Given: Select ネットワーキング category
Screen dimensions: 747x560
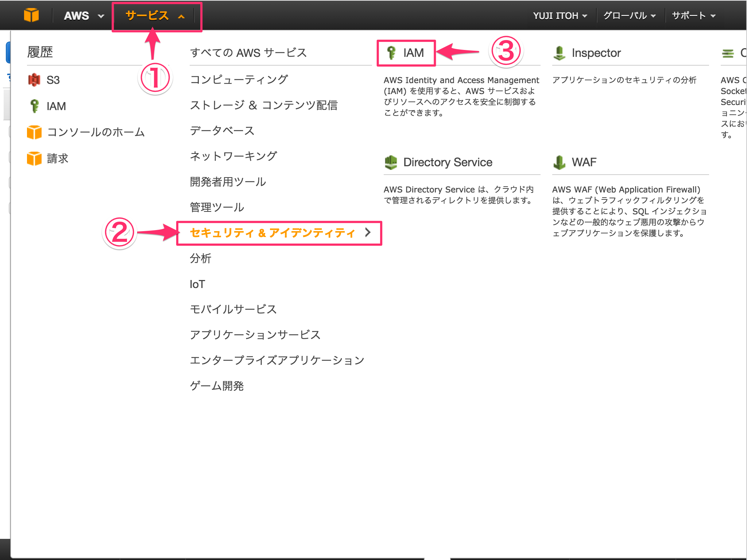Looking at the screenshot, I should 233,156.
